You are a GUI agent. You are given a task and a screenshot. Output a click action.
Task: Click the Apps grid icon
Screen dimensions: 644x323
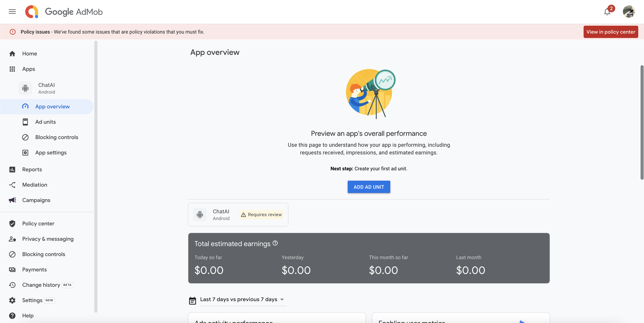[x=12, y=69]
